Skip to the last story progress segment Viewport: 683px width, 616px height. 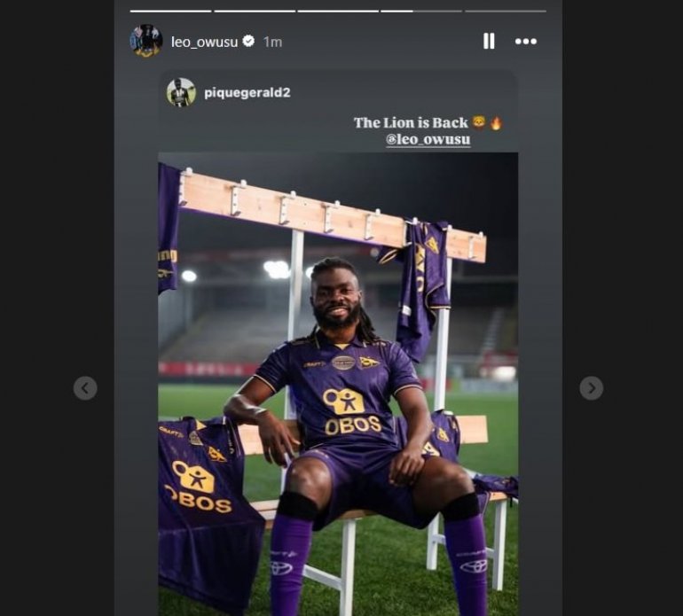tap(505, 11)
